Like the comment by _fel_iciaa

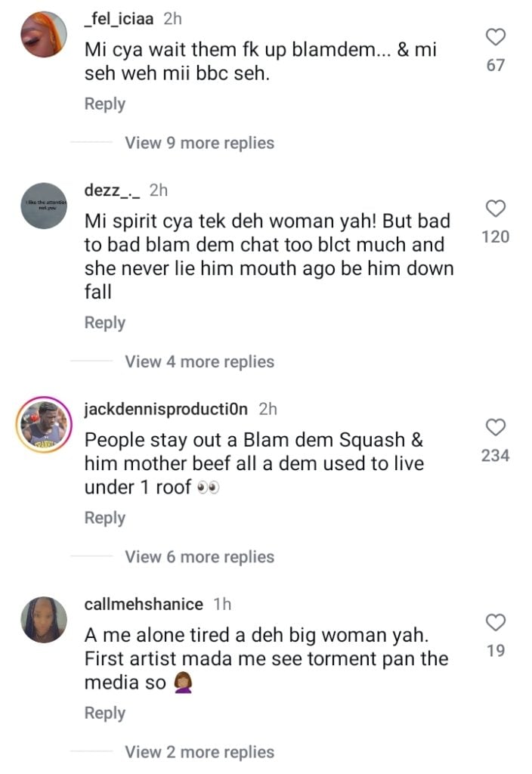496,37
